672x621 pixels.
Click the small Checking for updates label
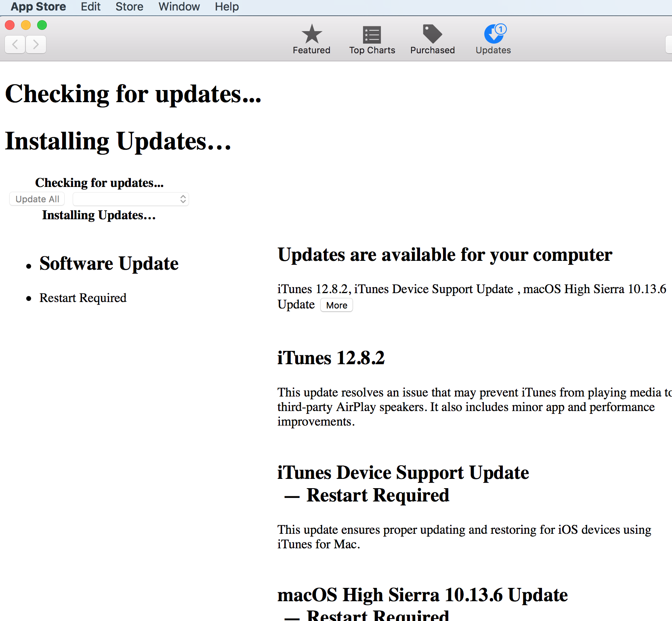tap(99, 183)
